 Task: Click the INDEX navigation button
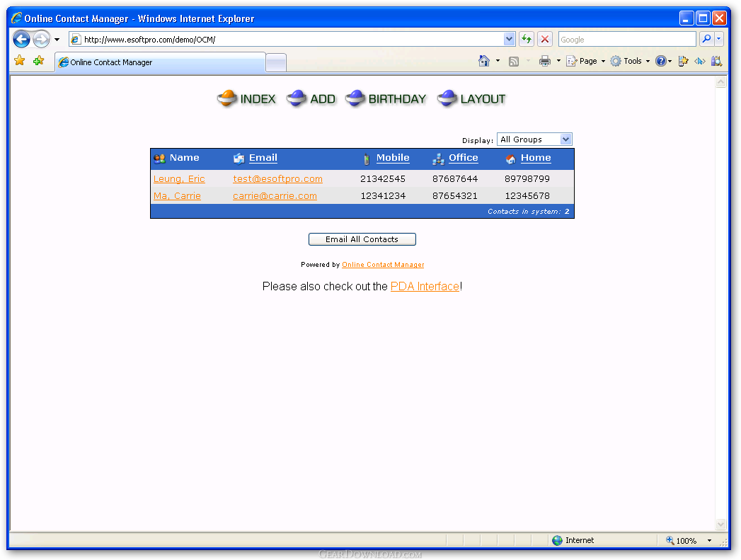tap(247, 99)
